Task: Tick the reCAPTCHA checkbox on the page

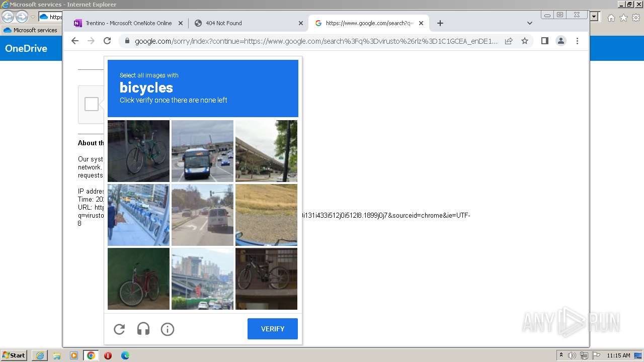Action: point(92,104)
